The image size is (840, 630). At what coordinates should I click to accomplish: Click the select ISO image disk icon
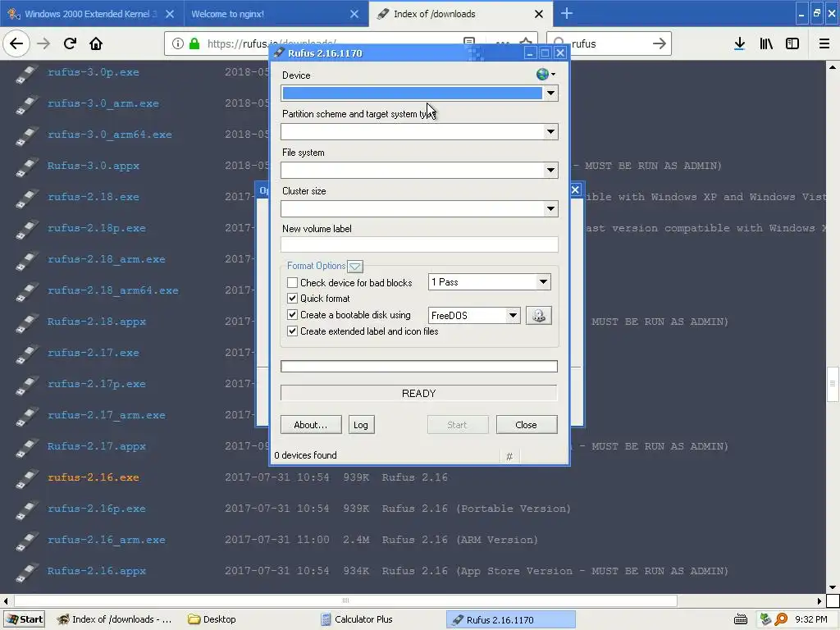[x=538, y=316]
